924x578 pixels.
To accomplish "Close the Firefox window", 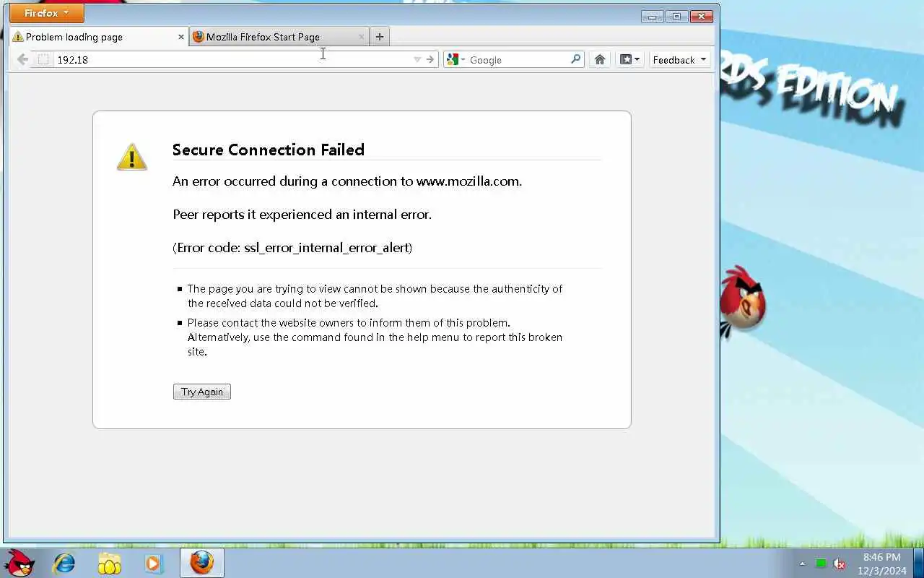I will 702,16.
